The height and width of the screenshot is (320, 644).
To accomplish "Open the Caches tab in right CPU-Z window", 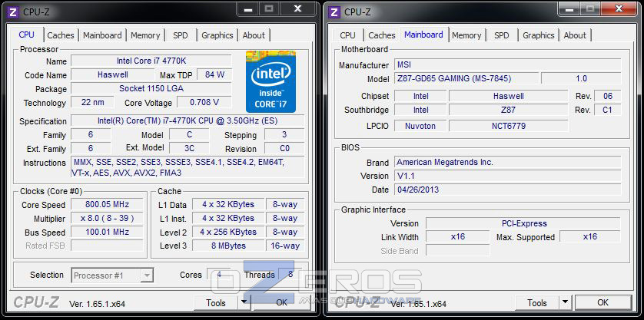I will click(381, 35).
